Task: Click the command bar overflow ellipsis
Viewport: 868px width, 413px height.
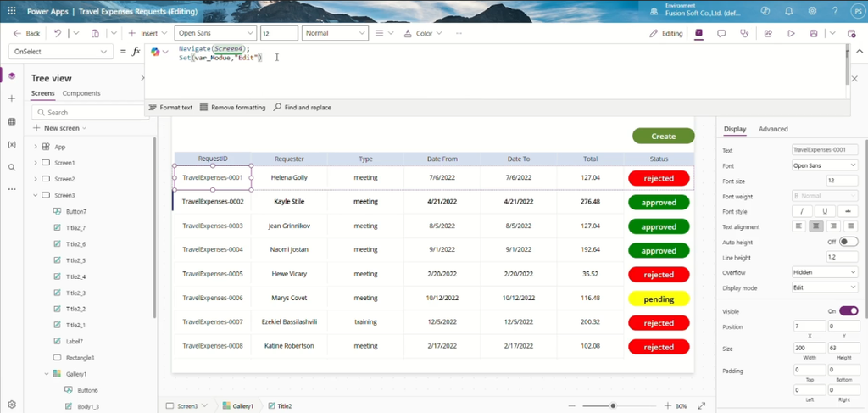Action: [x=459, y=33]
